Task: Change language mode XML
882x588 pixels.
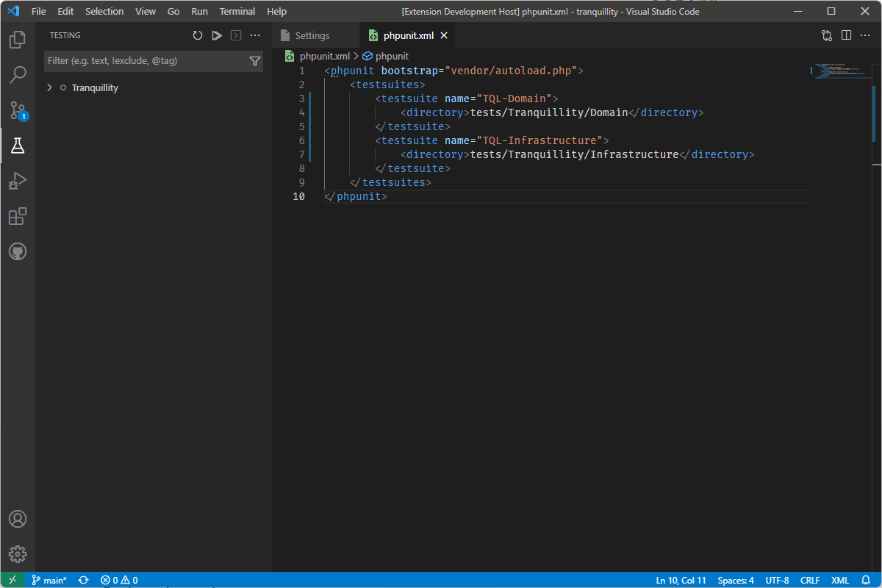Action: 840,580
